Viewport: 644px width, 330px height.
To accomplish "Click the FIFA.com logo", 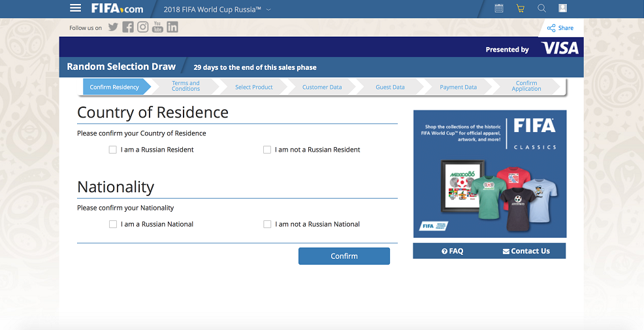I will (x=117, y=8).
